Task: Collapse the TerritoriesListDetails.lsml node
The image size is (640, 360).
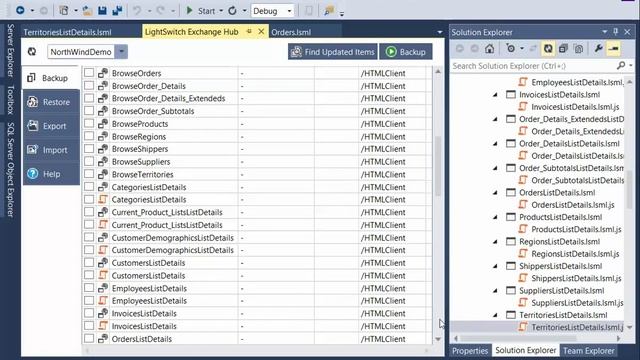Action: point(495,315)
